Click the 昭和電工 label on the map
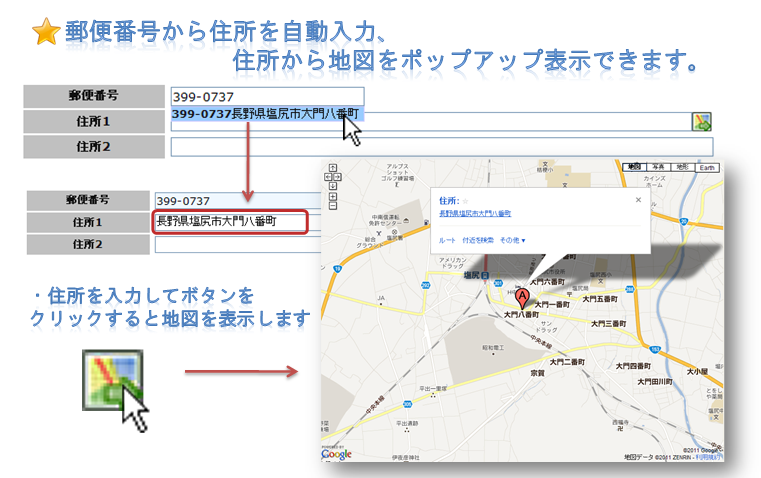This screenshot has height=478, width=761. coord(493,347)
